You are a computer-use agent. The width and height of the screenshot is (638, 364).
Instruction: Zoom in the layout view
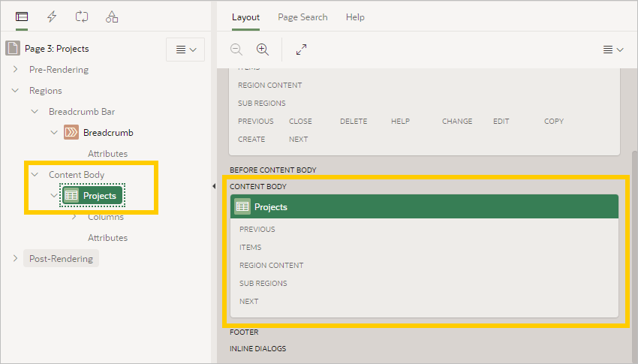pyautogui.click(x=263, y=50)
